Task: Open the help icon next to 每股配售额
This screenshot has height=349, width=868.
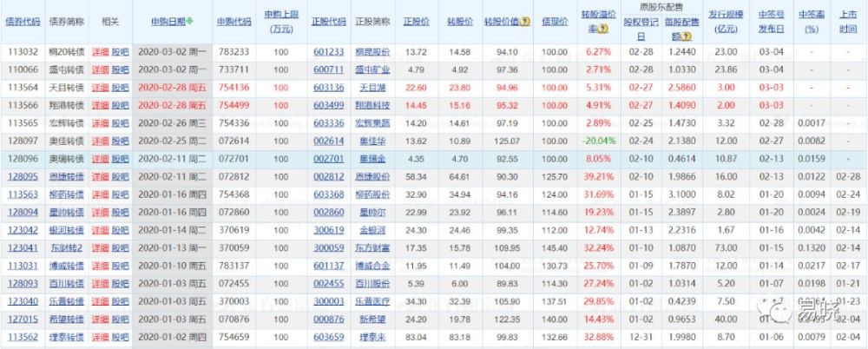Action: coord(687,36)
